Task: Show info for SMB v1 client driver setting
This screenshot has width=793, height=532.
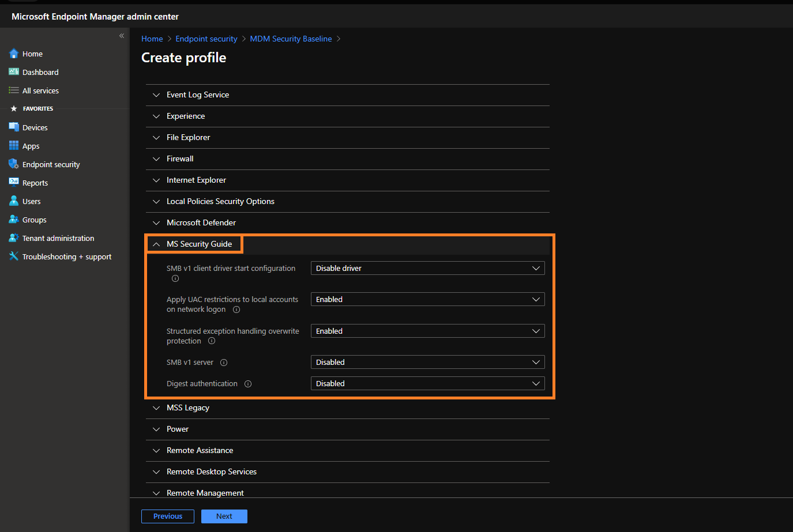Action: pos(175,278)
